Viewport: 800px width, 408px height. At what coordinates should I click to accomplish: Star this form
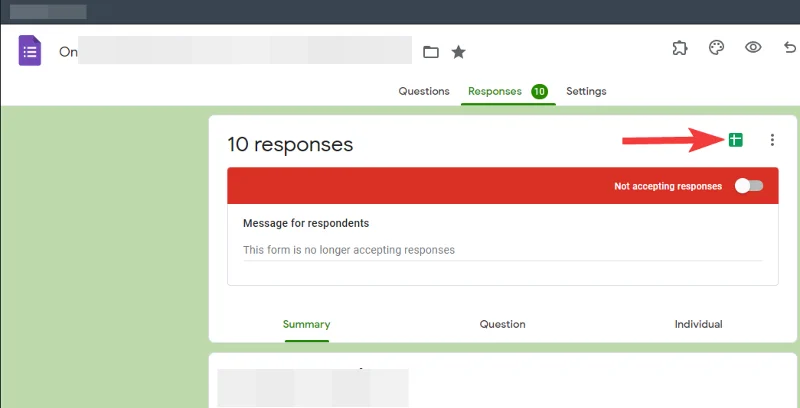tap(458, 51)
